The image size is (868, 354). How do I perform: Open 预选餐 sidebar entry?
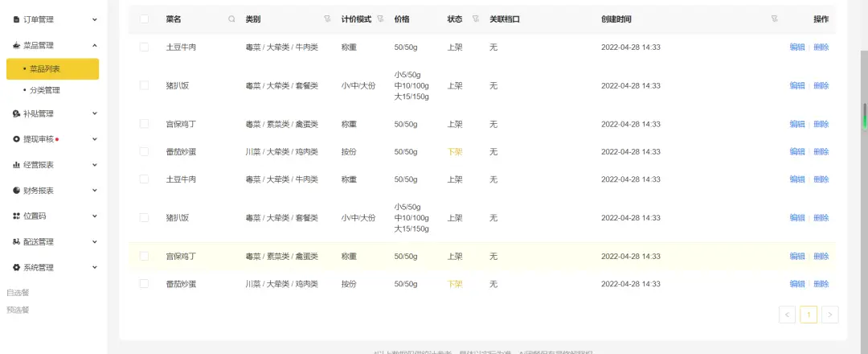pos(18,310)
